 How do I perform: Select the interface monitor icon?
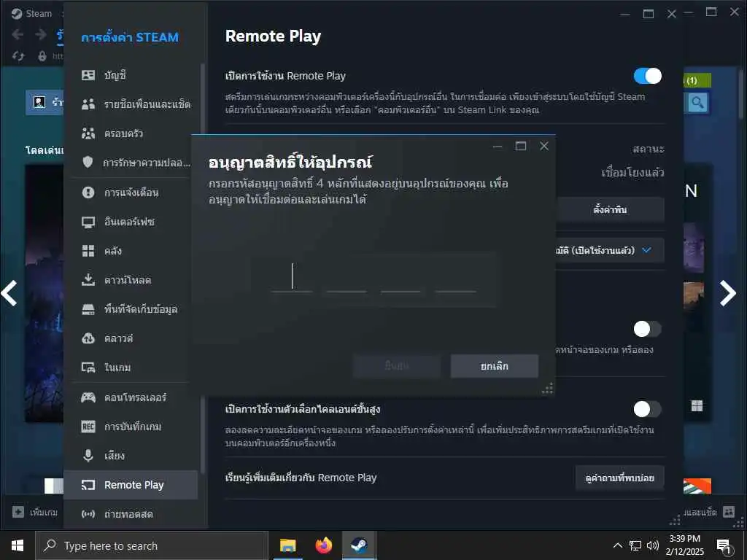tap(88, 222)
